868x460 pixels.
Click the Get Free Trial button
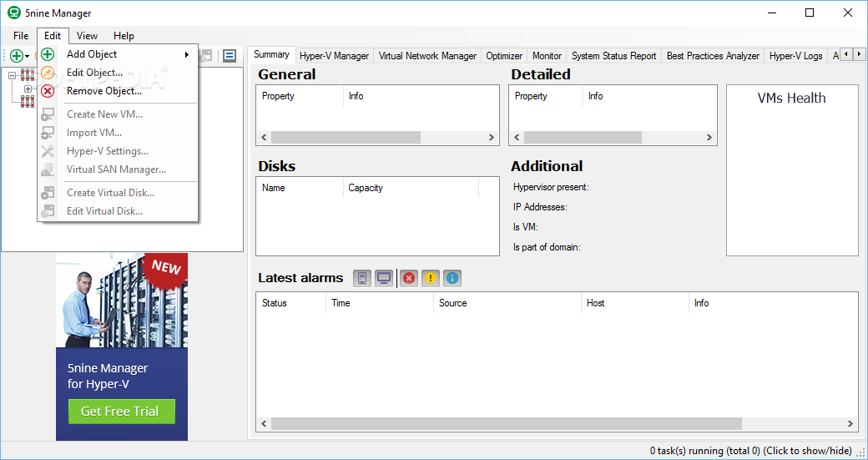[122, 412]
